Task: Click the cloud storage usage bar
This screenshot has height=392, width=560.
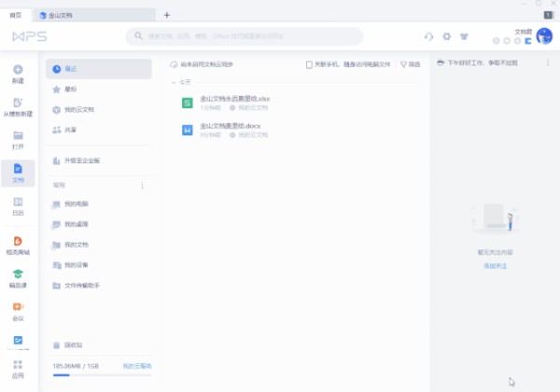Action: [102, 375]
